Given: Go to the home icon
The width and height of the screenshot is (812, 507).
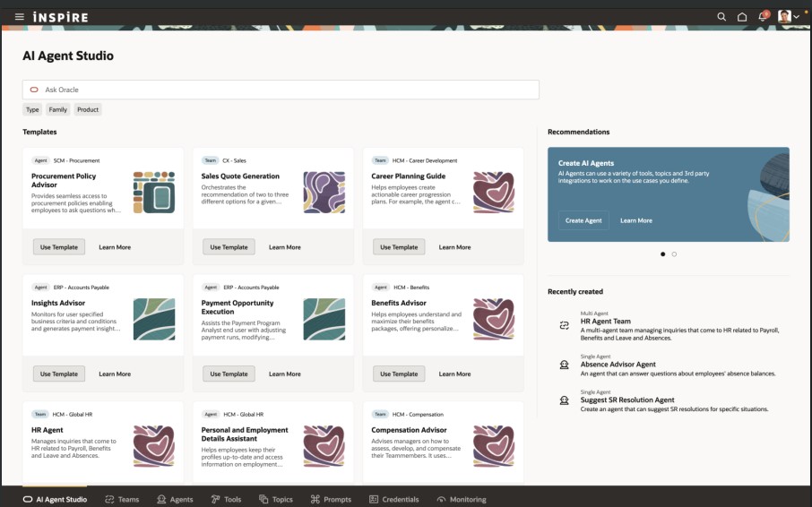Looking at the screenshot, I should tap(742, 17).
